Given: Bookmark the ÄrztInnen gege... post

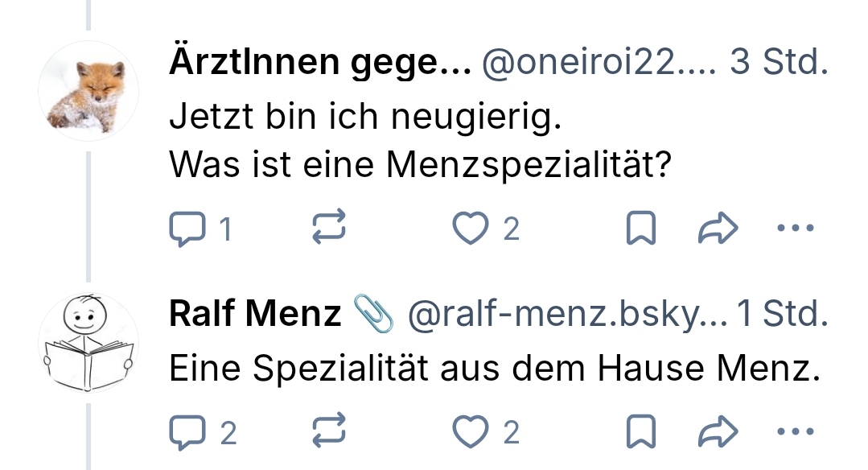Looking at the screenshot, I should (x=640, y=230).
